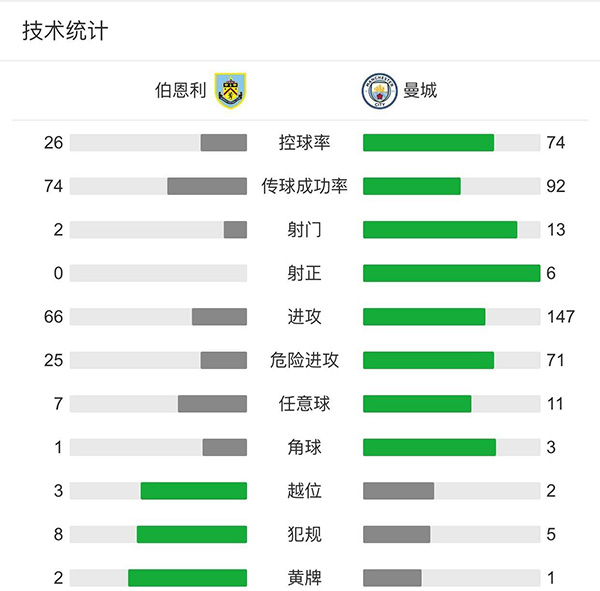Select the 伯恩利 team name
The width and height of the screenshot is (600, 591).
click(180, 91)
